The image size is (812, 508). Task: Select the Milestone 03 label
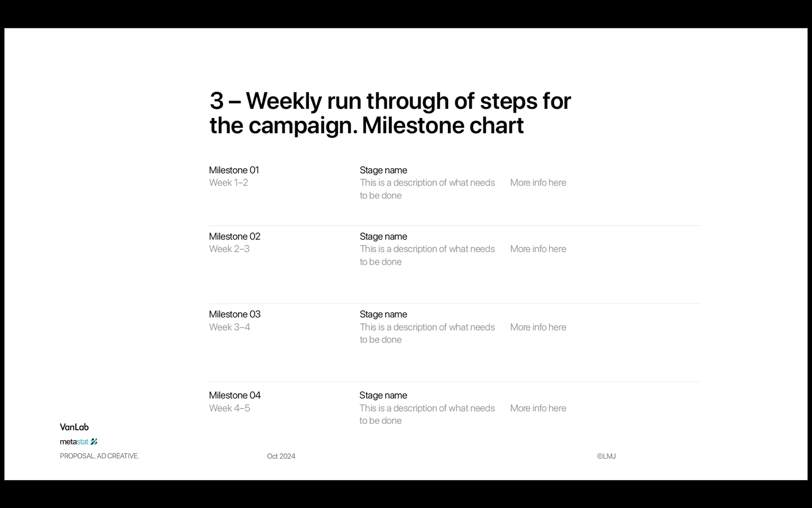pos(235,314)
